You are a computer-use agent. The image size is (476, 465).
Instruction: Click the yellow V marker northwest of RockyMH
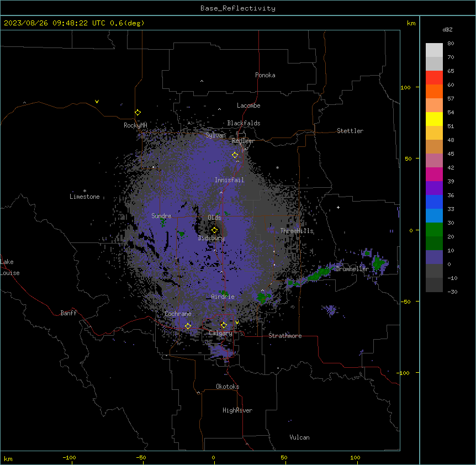(x=97, y=102)
